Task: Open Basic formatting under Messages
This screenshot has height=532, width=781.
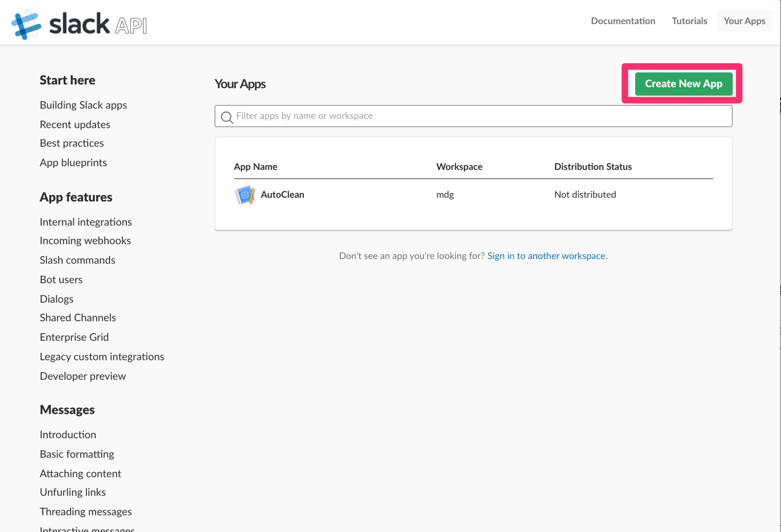Action: (x=77, y=454)
